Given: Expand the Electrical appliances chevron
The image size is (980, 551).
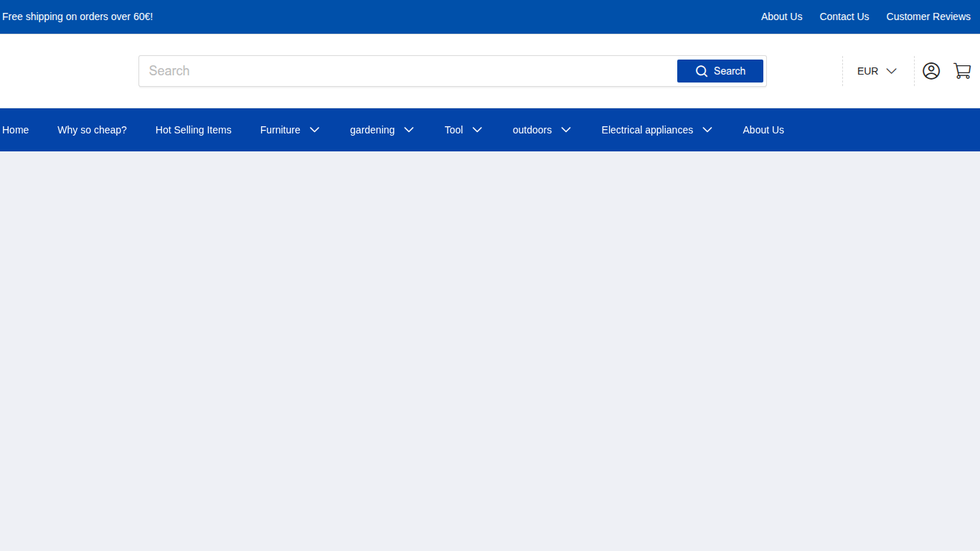Looking at the screenshot, I should coord(707,130).
